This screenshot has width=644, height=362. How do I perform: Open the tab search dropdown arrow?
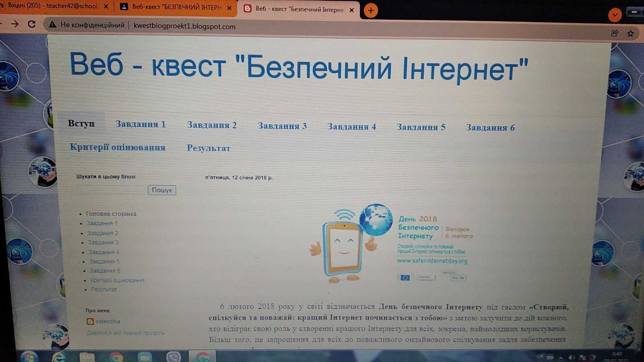pos(615,15)
